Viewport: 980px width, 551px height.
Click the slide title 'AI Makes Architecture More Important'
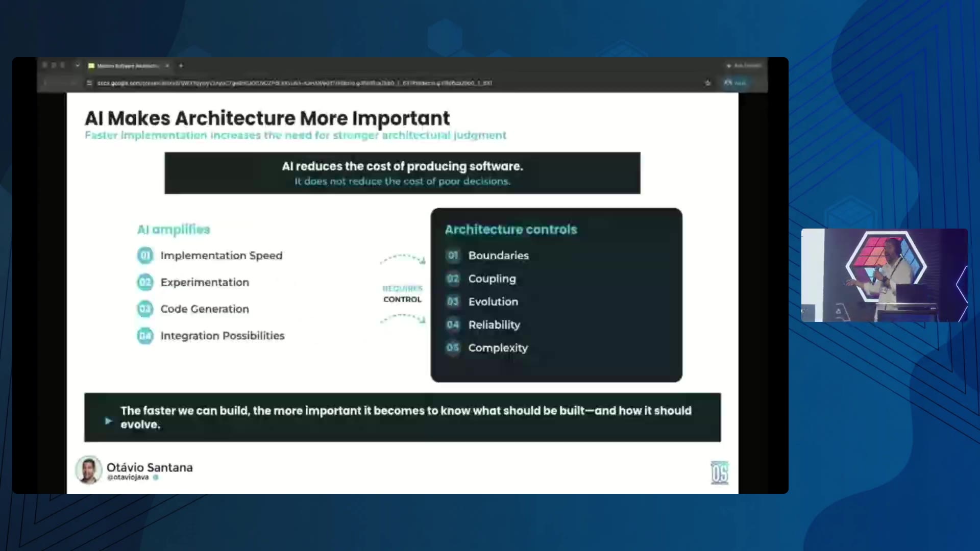(x=267, y=118)
